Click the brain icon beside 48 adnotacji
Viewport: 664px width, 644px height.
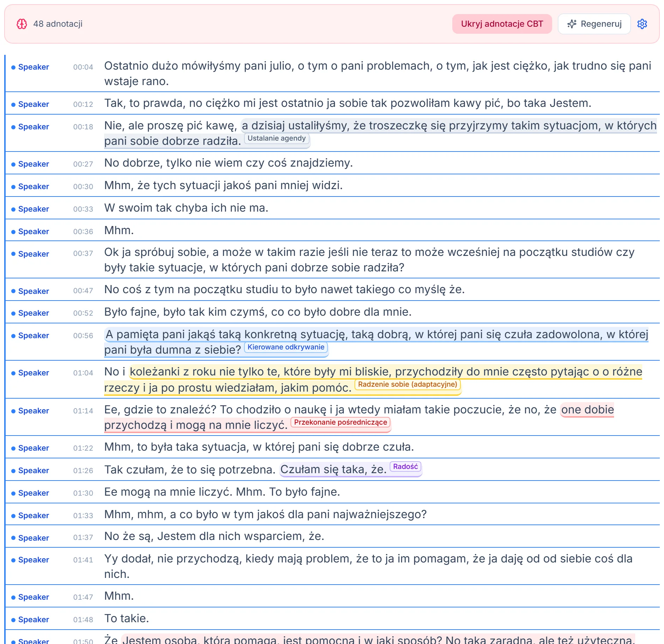(x=22, y=24)
